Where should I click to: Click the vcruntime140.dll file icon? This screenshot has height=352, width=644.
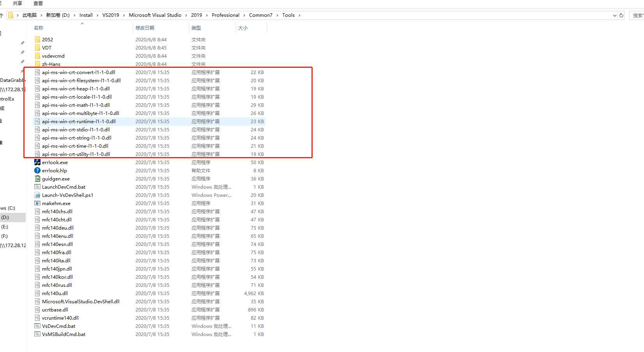37,318
